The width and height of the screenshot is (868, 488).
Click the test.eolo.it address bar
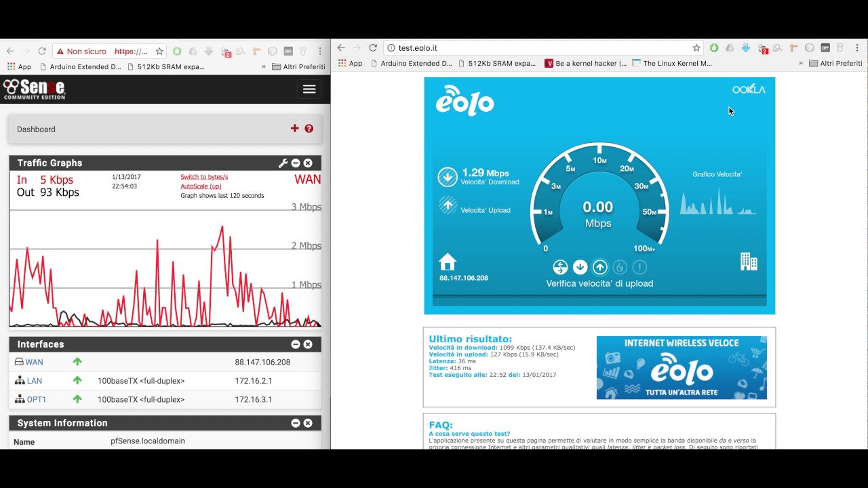point(542,48)
